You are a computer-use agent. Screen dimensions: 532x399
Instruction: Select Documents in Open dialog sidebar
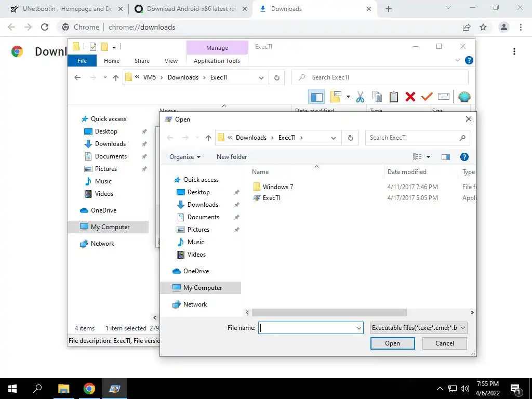coord(203,217)
